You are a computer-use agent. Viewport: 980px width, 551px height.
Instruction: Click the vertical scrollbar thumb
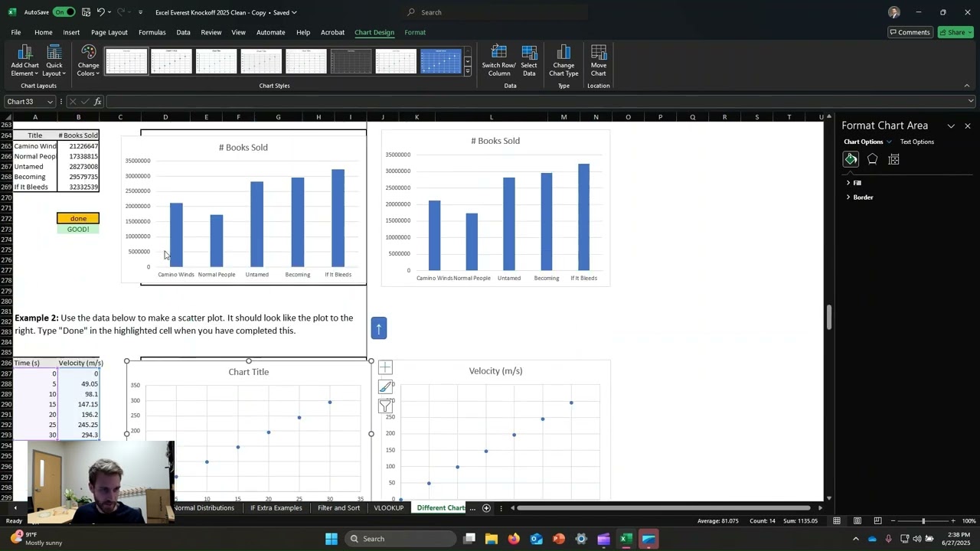[829, 317]
